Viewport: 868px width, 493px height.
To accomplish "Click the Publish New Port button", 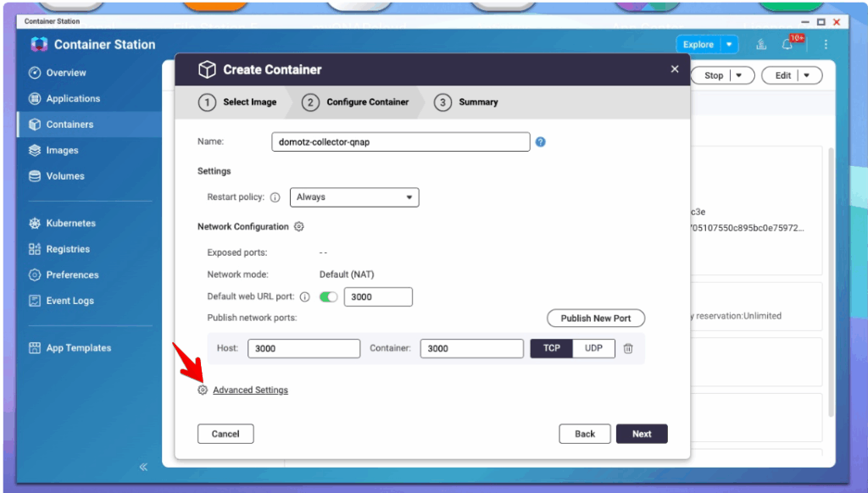I will pos(596,319).
